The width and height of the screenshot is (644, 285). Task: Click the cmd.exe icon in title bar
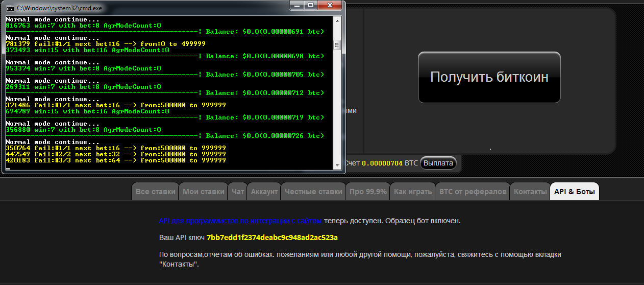pos(10,8)
